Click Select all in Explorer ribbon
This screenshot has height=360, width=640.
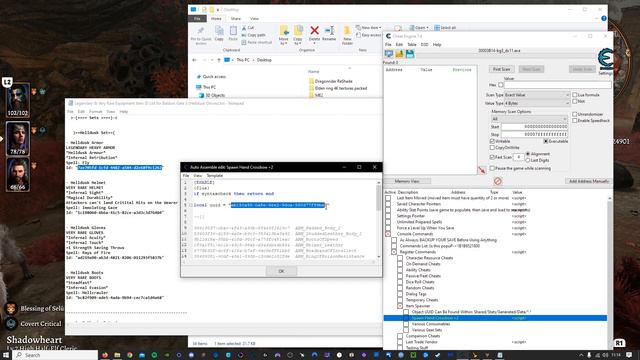tap(445, 28)
